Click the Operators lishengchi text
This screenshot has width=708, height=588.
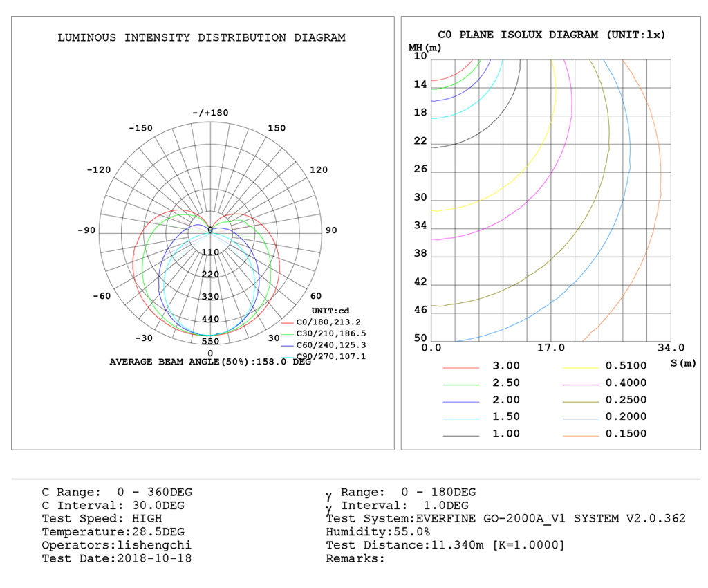(x=116, y=545)
